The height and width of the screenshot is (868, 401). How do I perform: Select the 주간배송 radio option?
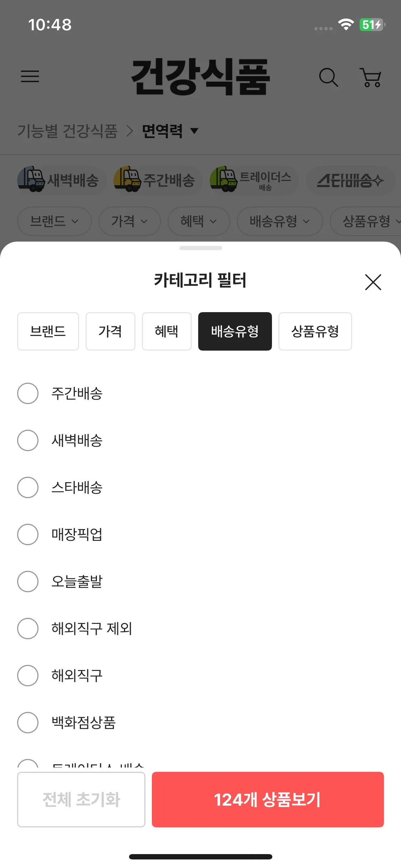[x=28, y=393]
